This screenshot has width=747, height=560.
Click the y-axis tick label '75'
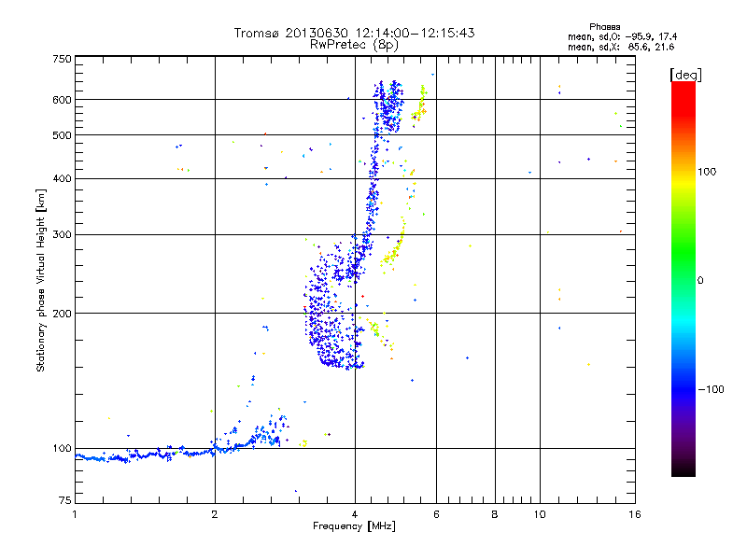click(65, 500)
